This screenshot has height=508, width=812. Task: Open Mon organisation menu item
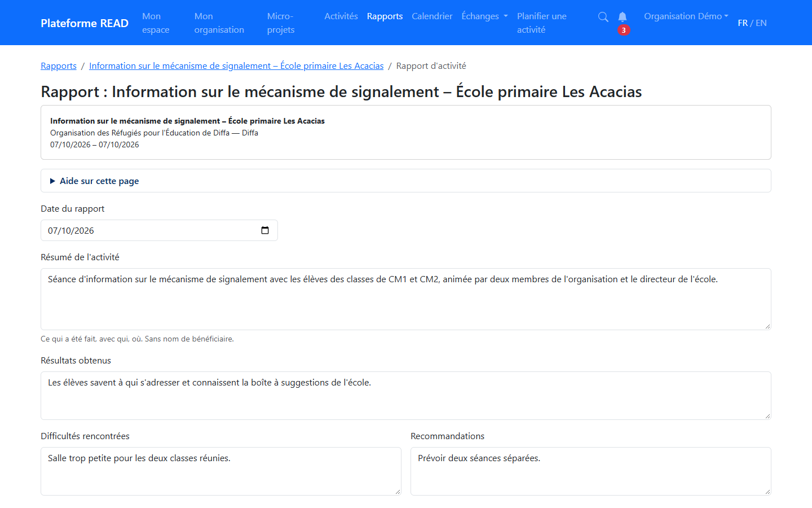tap(219, 23)
